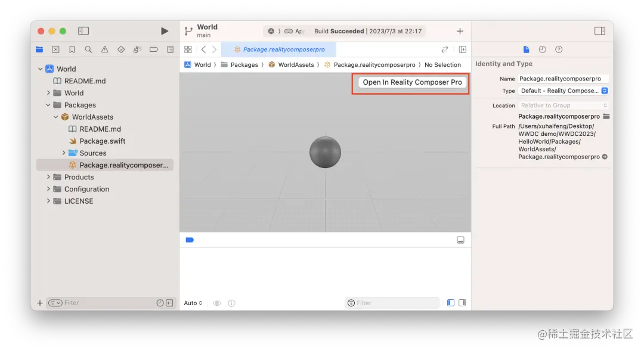Show only recent files clock filter

160,303
